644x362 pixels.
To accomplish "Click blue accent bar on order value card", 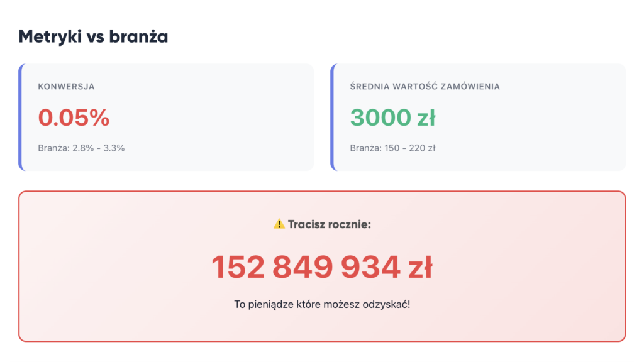I will click(333, 118).
